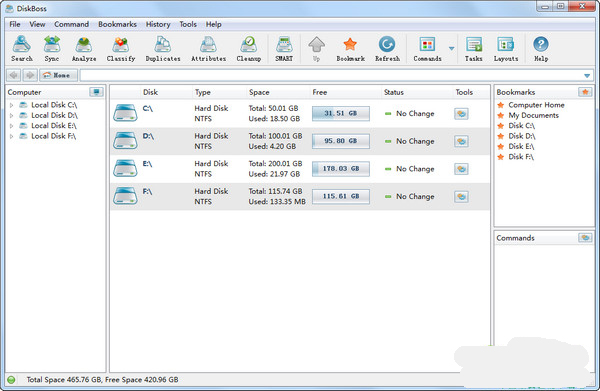Open the Commands dropdown arrow
600x391 pixels.
452,49
